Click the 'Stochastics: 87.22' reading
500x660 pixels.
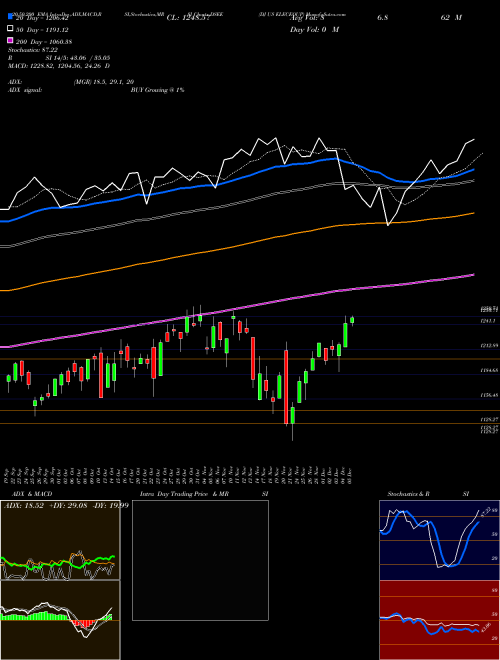click(33, 50)
